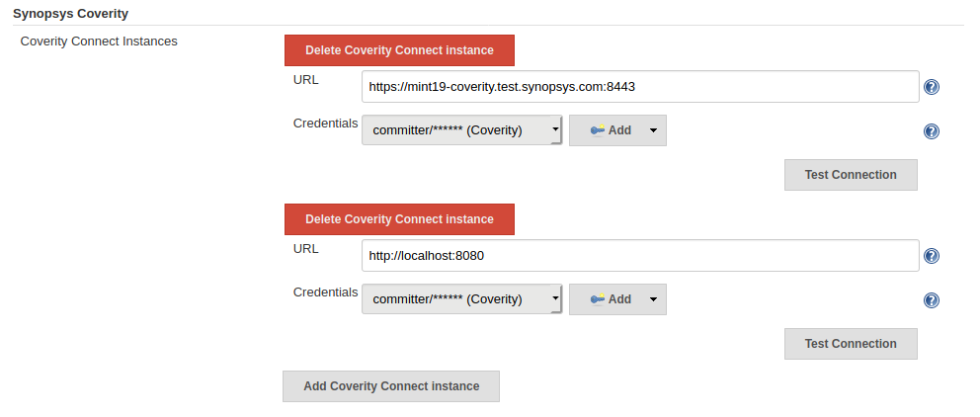Test Connection for the mint19-coverity instance
This screenshot has width=980, height=417.
tap(851, 175)
